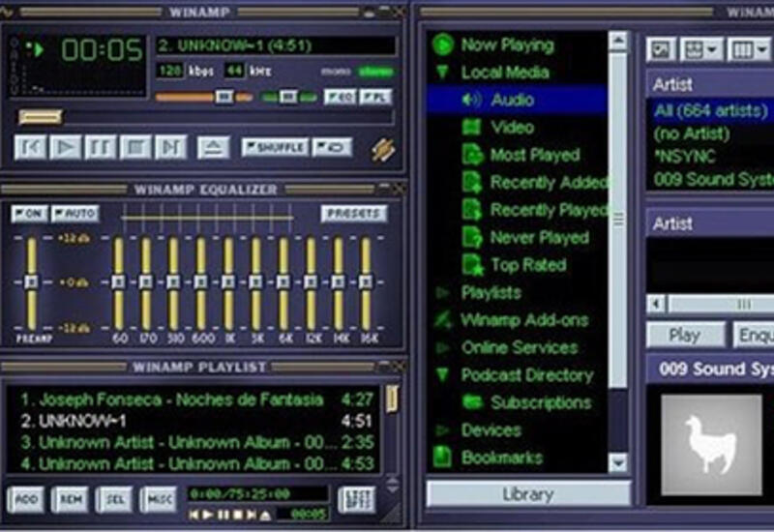Toggle Repeat mode button
Image resolution: width=774 pixels, height=532 pixels.
[332, 147]
